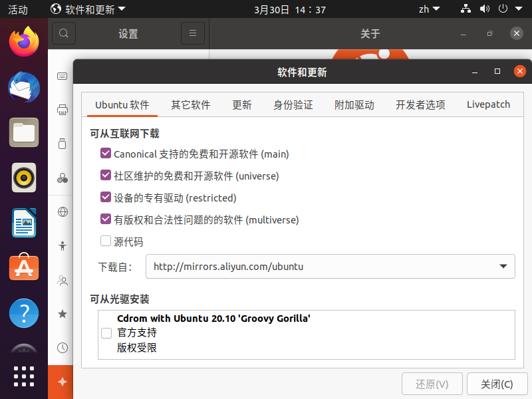Toggle multiverse software checkbox

pos(106,219)
